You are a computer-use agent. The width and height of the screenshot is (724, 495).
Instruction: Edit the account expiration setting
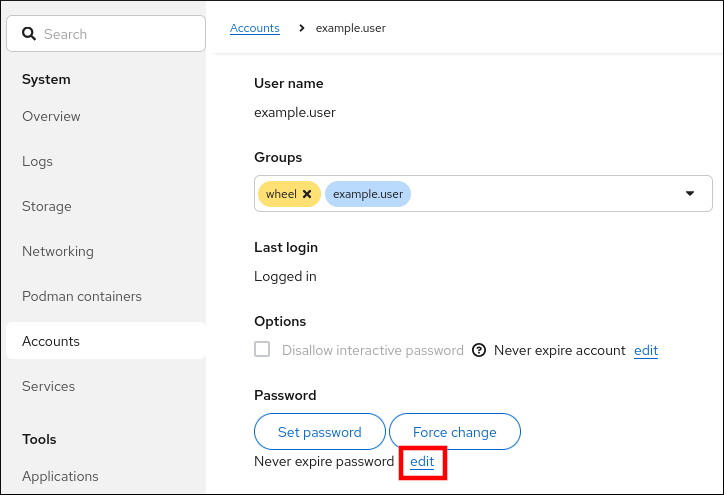click(646, 351)
